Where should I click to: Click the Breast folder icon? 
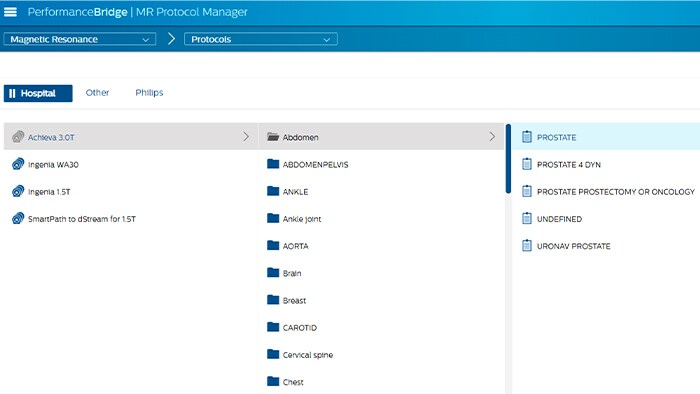point(273,300)
